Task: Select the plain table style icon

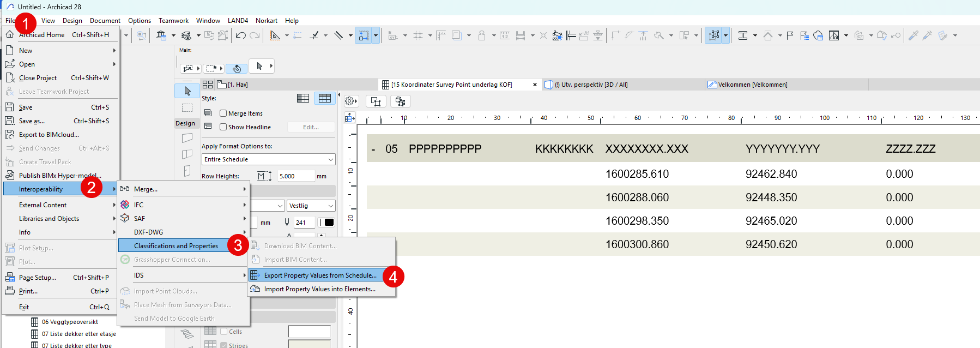Action: click(303, 98)
